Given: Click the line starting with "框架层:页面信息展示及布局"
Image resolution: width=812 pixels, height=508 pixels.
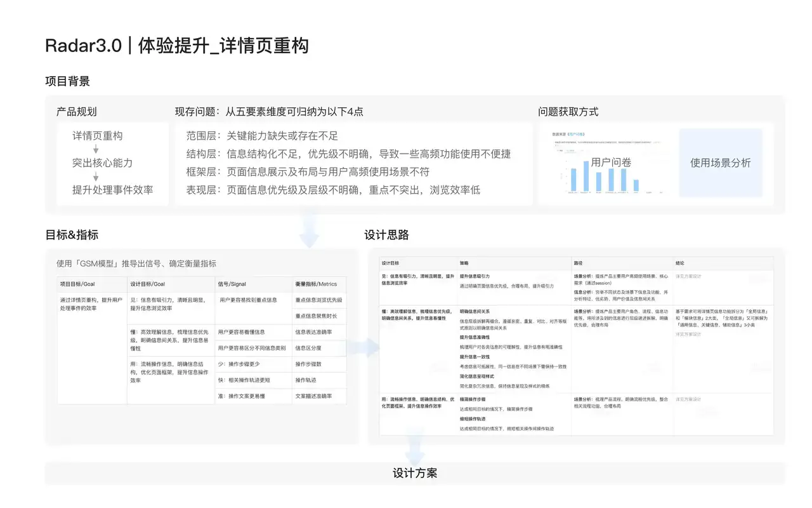Looking at the screenshot, I should pyautogui.click(x=308, y=171).
